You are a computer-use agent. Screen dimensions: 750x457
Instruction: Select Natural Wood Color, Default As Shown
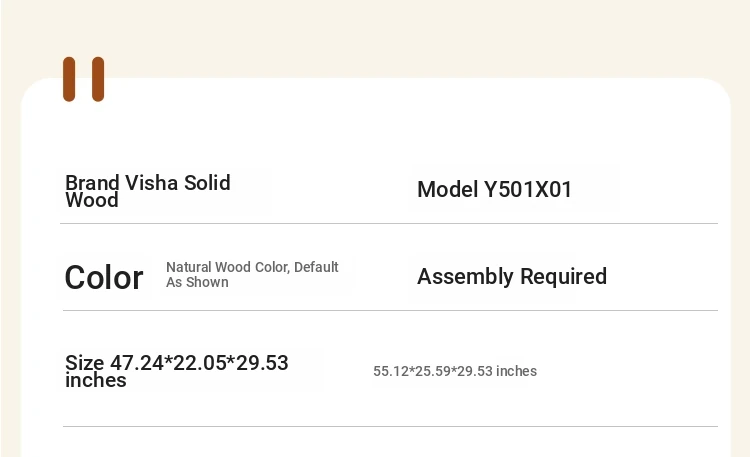[x=252, y=275]
